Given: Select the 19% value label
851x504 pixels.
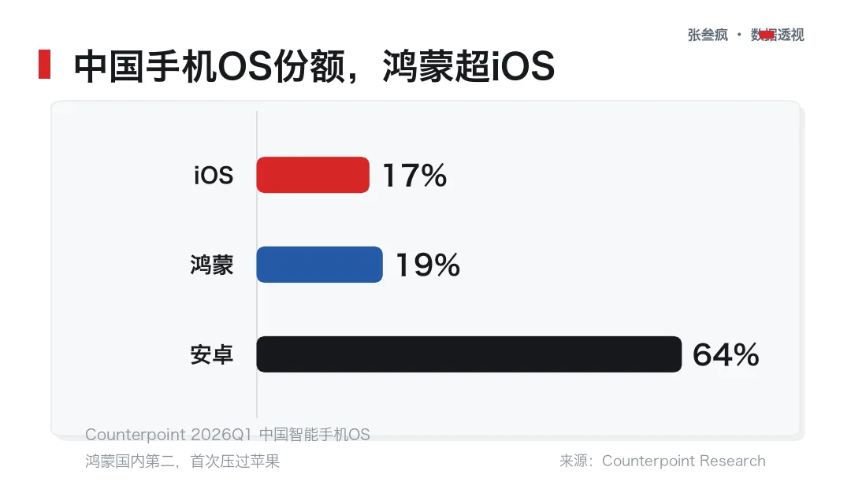Looking at the screenshot, I should click(x=428, y=265).
